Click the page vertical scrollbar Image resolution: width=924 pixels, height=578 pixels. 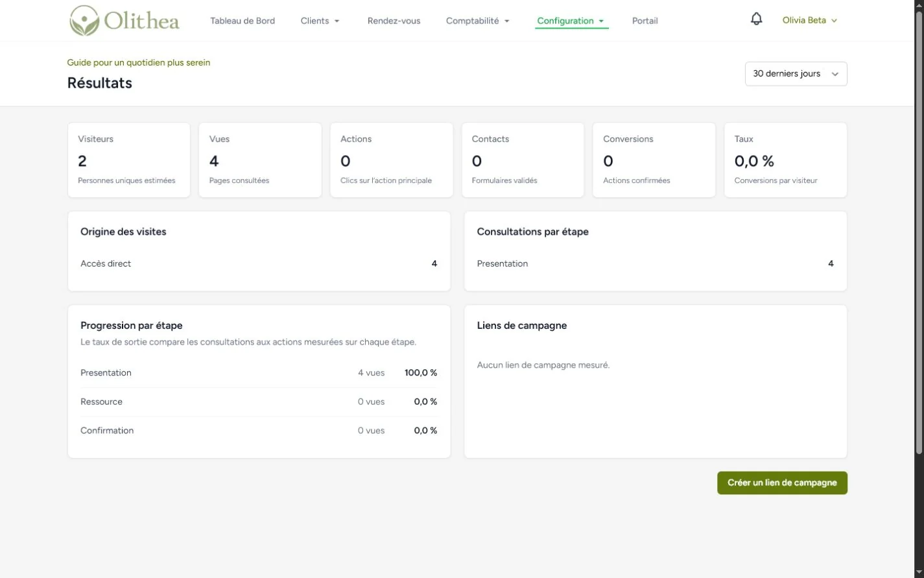click(919, 234)
